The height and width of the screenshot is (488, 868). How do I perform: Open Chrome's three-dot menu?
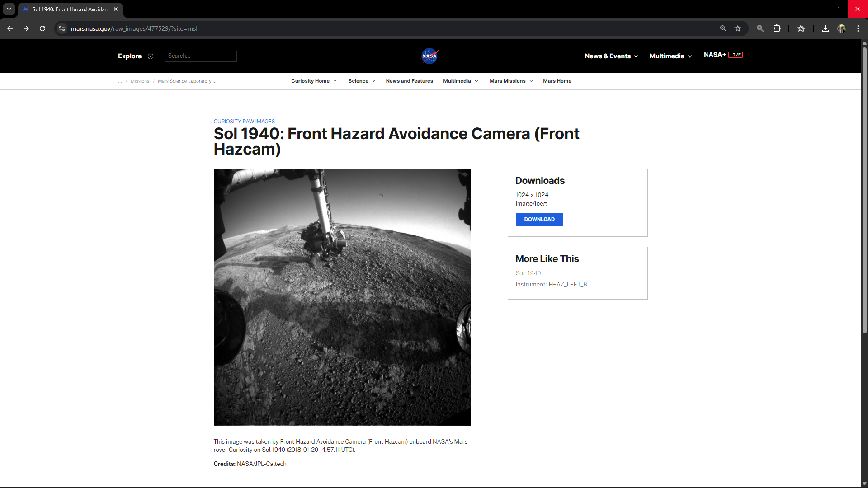(858, 28)
